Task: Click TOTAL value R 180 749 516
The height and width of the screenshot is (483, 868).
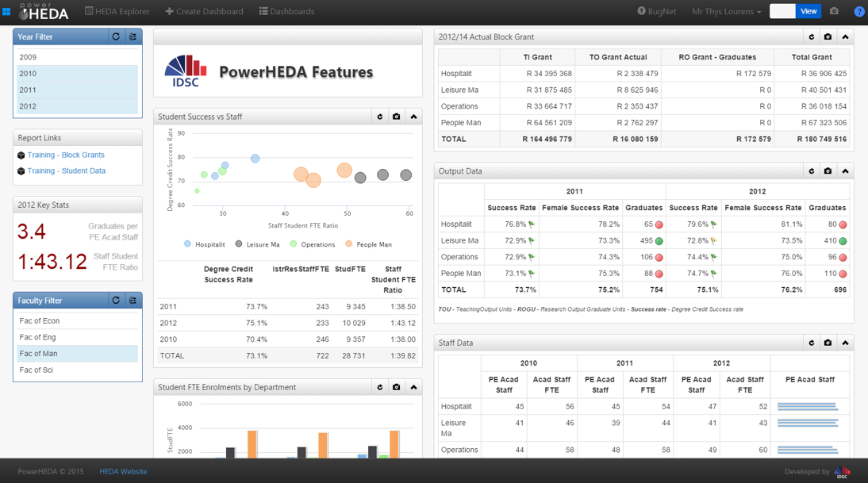Action: click(x=821, y=140)
